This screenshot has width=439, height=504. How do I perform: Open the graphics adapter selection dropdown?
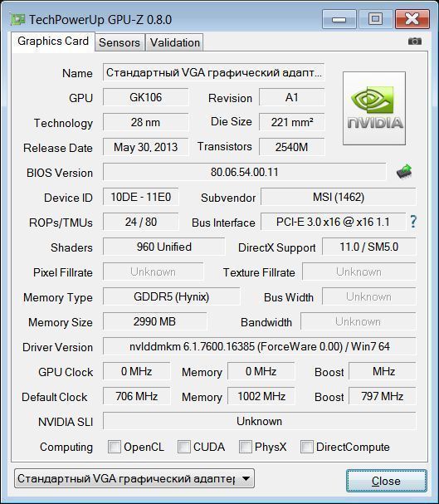[134, 478]
